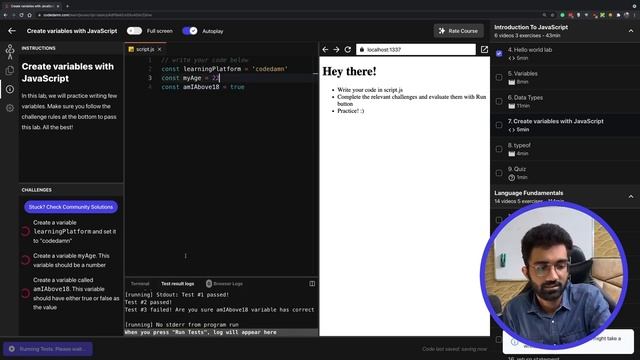This screenshot has width=640, height=360.
Task: Click the split panel layout icon
Action: (x=312, y=284)
